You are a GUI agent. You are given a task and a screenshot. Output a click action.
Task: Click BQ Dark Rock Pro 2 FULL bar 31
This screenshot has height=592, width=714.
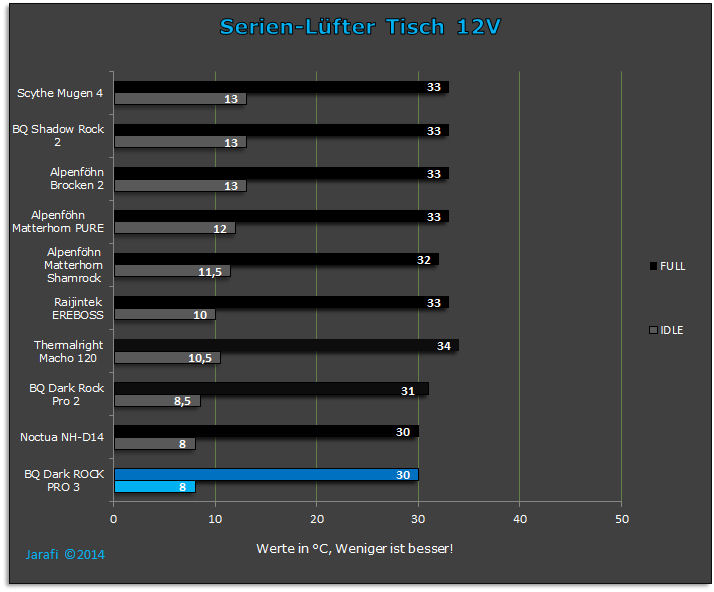[271, 388]
